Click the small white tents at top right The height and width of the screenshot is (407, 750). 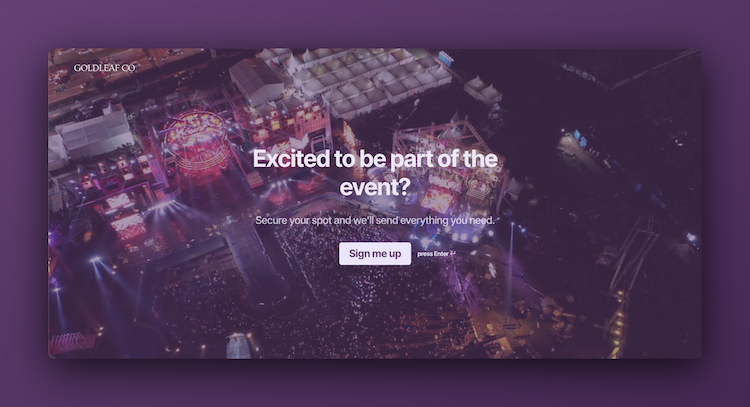(x=482, y=90)
